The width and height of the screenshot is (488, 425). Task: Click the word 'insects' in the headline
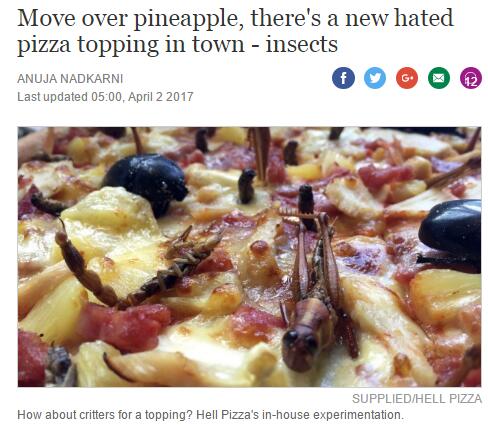[302, 44]
